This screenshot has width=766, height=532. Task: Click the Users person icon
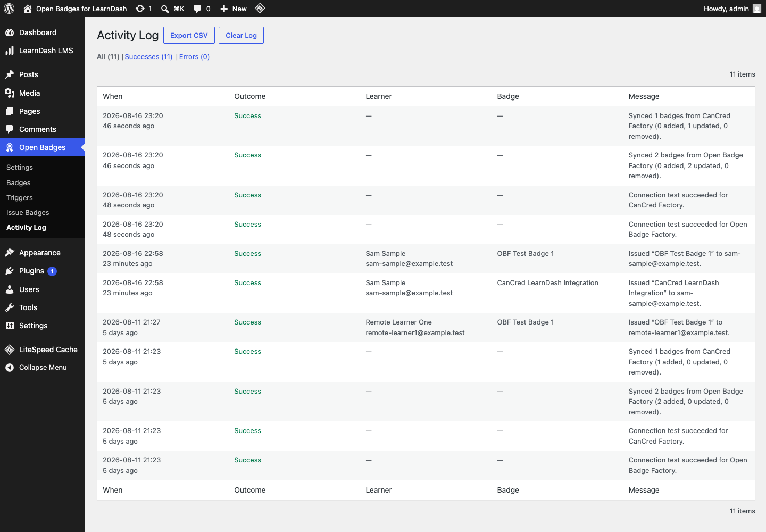10,289
